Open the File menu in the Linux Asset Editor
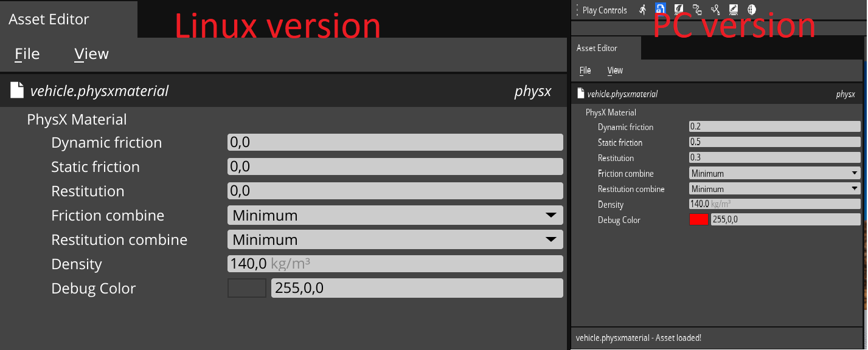Viewport: 868px width, 350px height. point(26,53)
